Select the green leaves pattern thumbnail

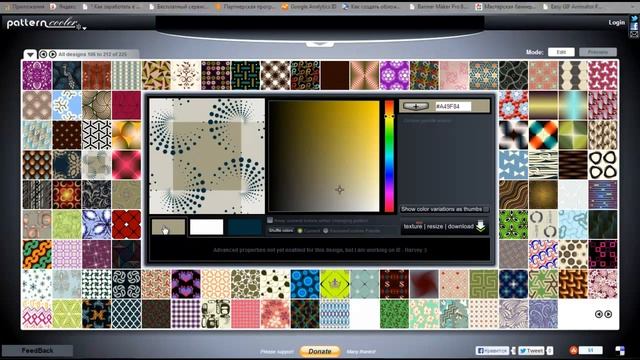394,314
